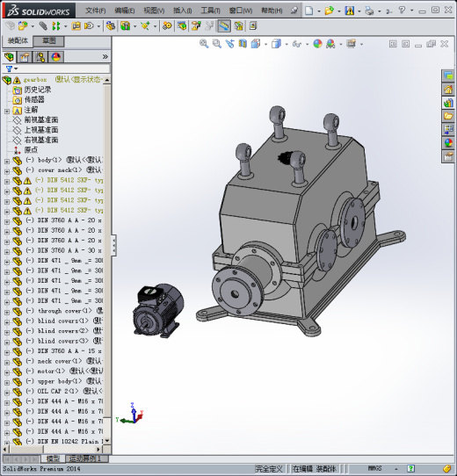Toggle the highlighted measure toolbar button
The image size is (457, 476).
click(224, 26)
